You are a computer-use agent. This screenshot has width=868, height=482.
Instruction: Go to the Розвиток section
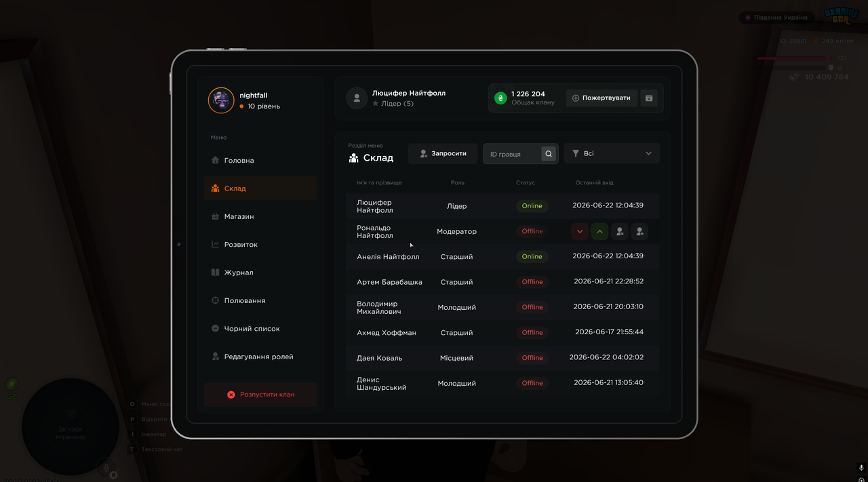point(260,245)
